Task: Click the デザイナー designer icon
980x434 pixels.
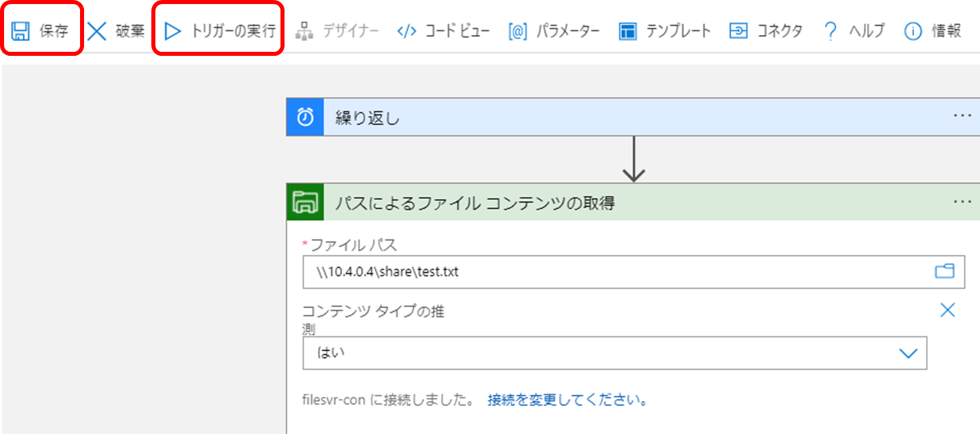Action: coord(305,31)
